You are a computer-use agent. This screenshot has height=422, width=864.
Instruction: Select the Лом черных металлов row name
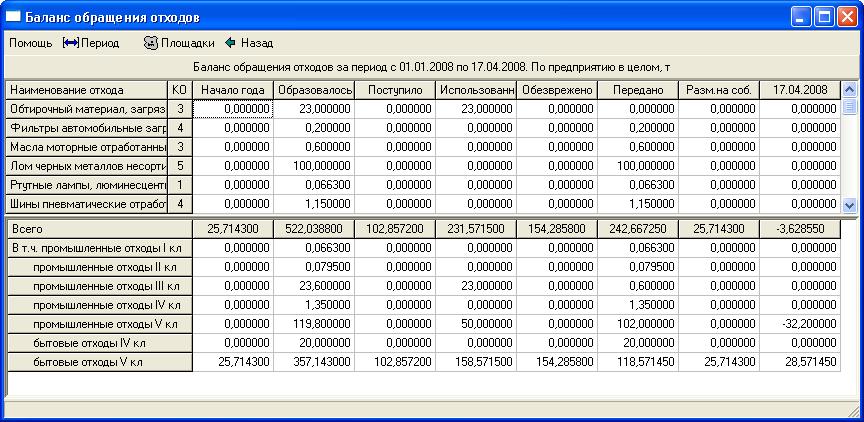[x=85, y=166]
